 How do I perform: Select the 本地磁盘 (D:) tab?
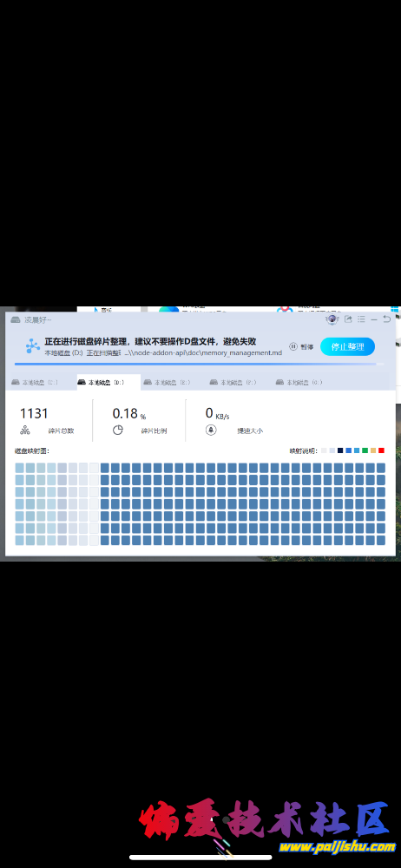[102, 382]
